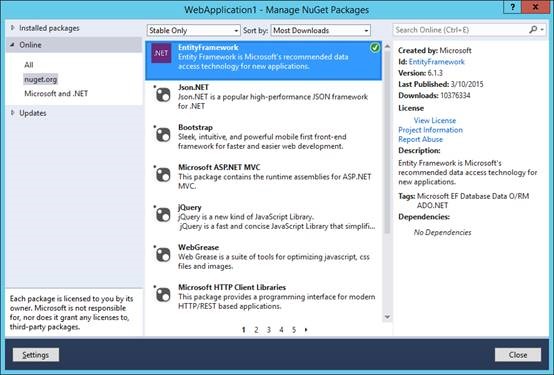Click the green installed checkmark on EntityFramework
Screen dimensions: 554x375
375,48
